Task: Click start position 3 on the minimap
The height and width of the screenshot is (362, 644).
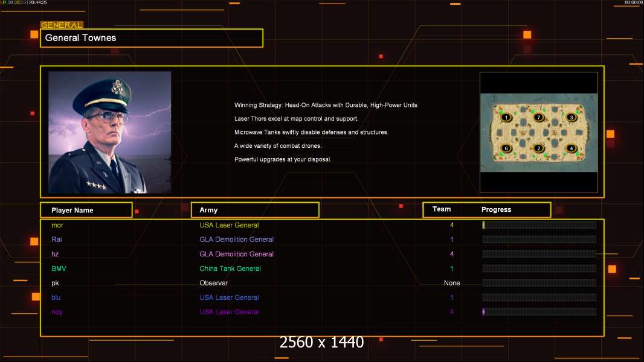Action: pos(571,117)
